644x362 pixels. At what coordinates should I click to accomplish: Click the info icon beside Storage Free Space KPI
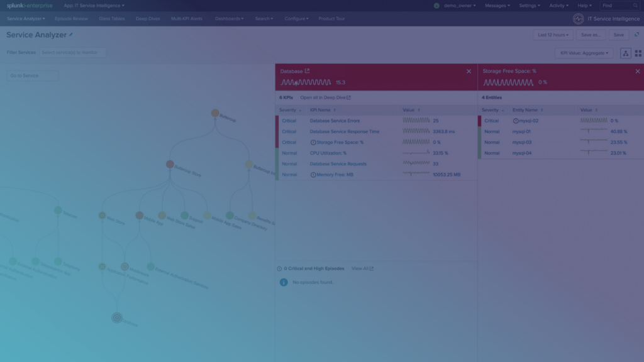pos(313,143)
